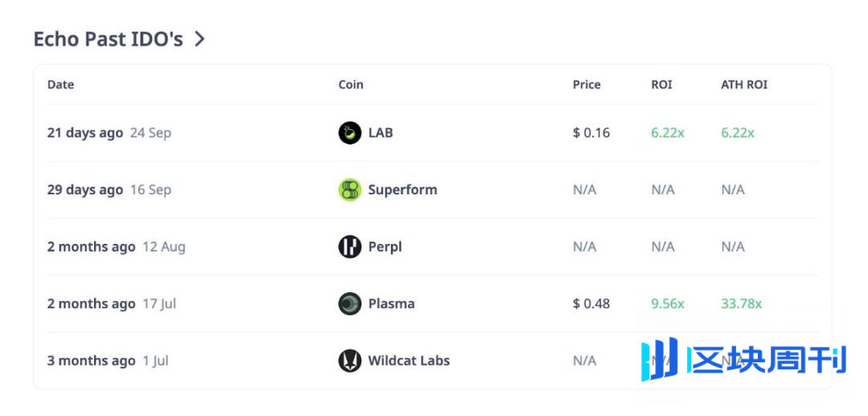Sort by the Price column header
Viewport: 868px width, 416px height.
[586, 84]
